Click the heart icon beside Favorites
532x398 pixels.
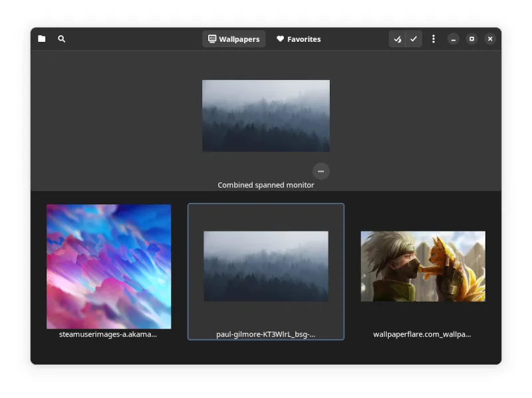281,39
